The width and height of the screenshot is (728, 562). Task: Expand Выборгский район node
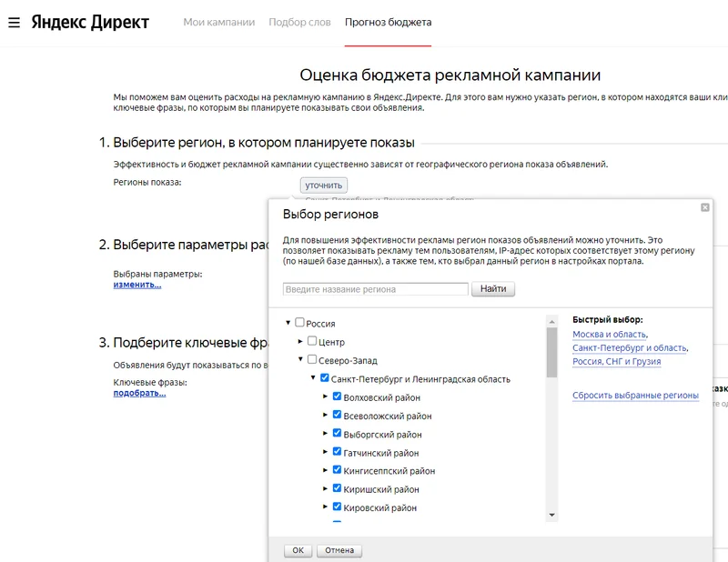[x=326, y=433]
